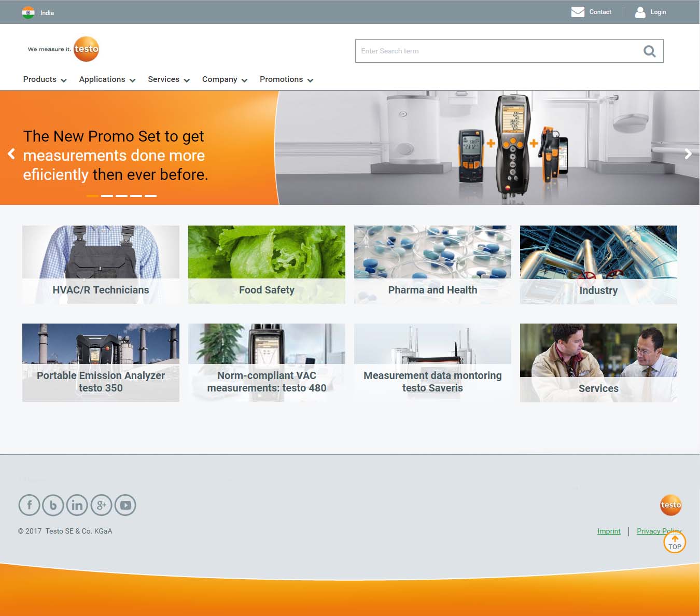Click the TOP back-to-top button
700x616 pixels.
tap(675, 542)
